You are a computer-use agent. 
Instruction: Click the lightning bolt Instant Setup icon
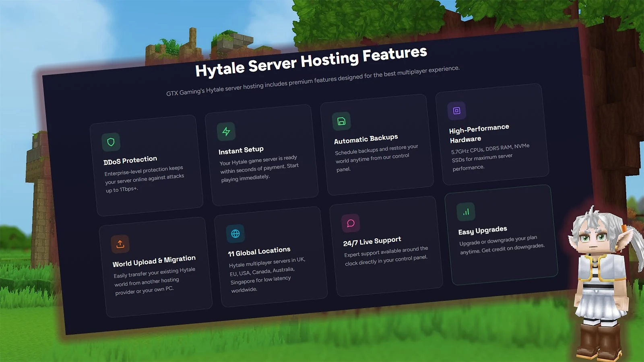coord(226,132)
